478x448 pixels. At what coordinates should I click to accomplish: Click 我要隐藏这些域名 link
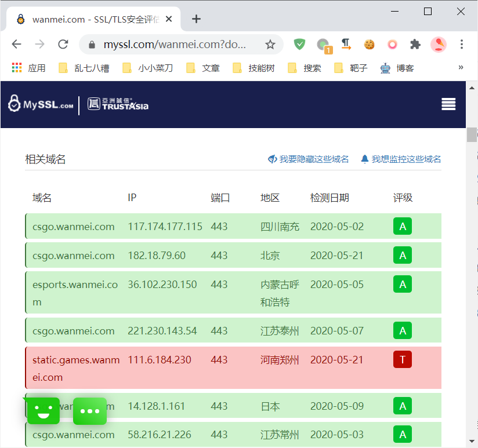[308, 159]
